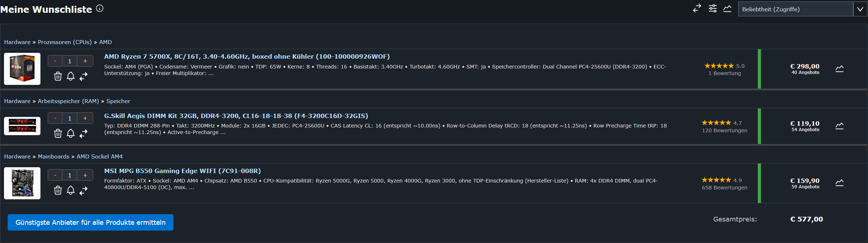The width and height of the screenshot is (868, 243).
Task: Open Arbeitsspeicher (RAM) breadcrumb link
Action: 69,101
